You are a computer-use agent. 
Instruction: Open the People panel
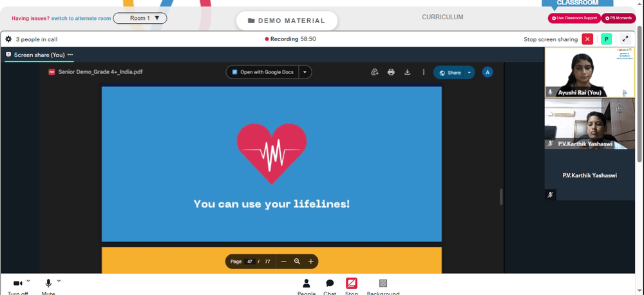[307, 287]
